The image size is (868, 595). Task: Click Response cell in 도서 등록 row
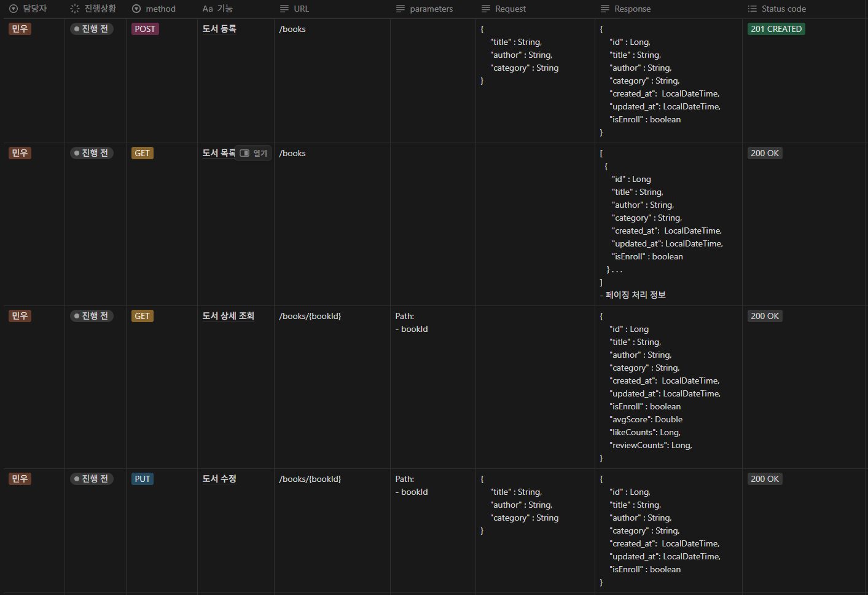click(x=668, y=81)
